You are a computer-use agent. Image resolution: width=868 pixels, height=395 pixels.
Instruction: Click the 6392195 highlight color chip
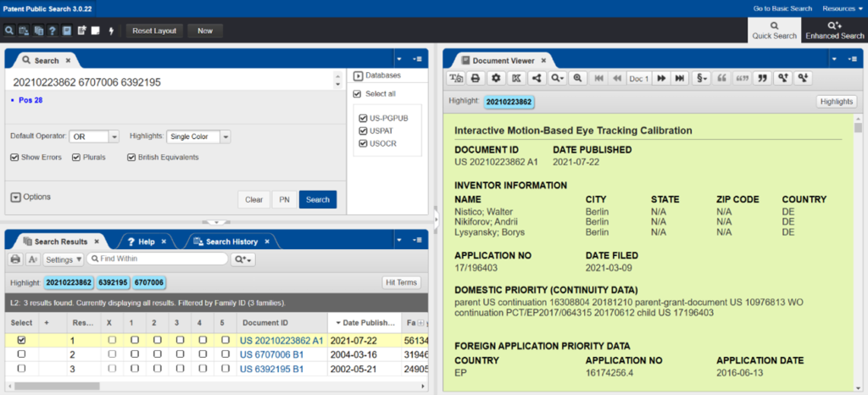114,283
